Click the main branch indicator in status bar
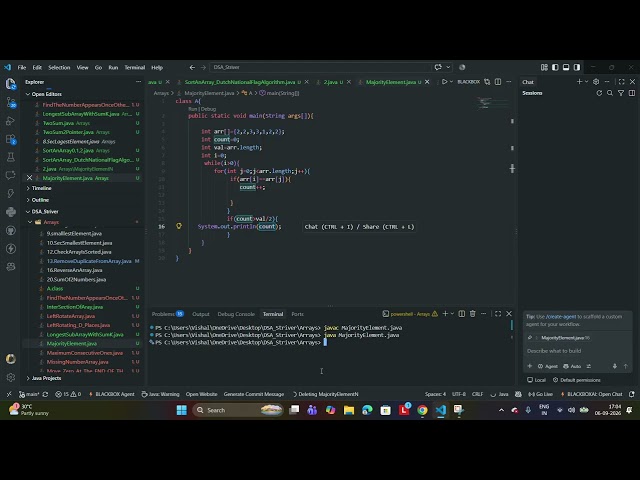Viewport: 640px width, 480px height. 29,394
